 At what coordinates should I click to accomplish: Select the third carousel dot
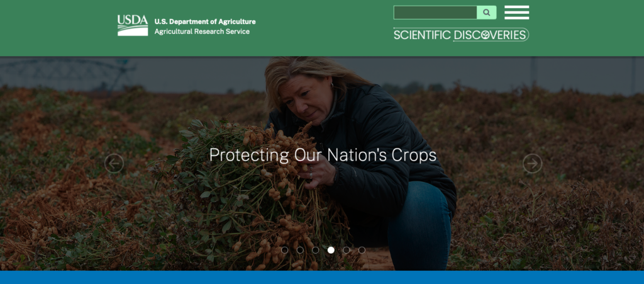click(316, 250)
